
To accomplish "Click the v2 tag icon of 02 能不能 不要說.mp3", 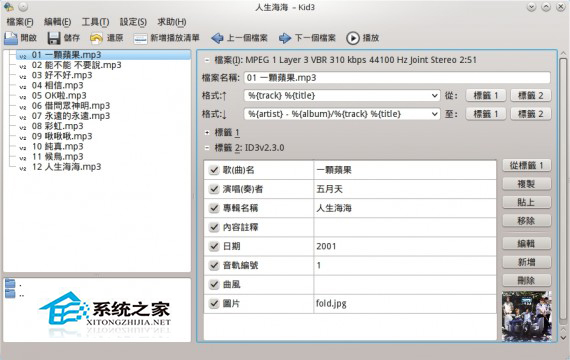I will pos(23,67).
